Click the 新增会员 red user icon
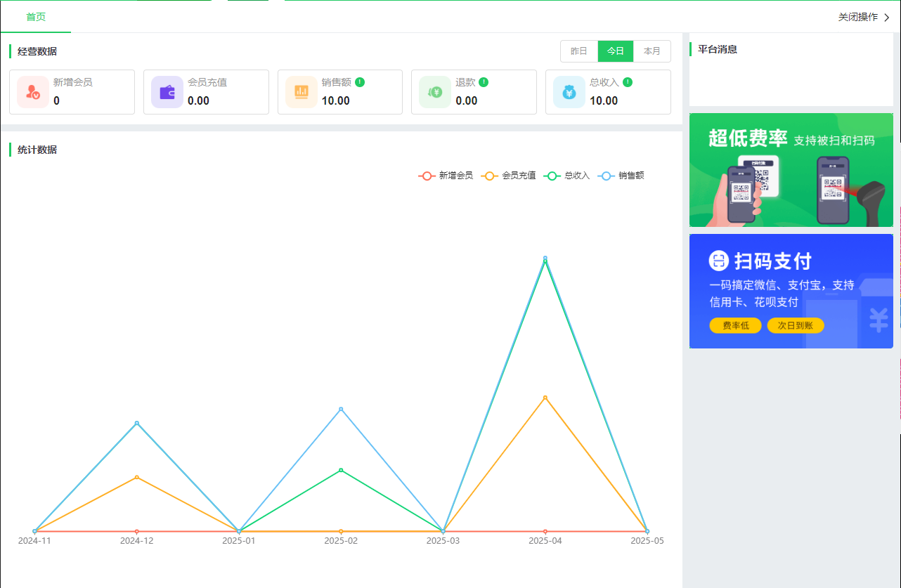This screenshot has width=901, height=588. pos(33,92)
